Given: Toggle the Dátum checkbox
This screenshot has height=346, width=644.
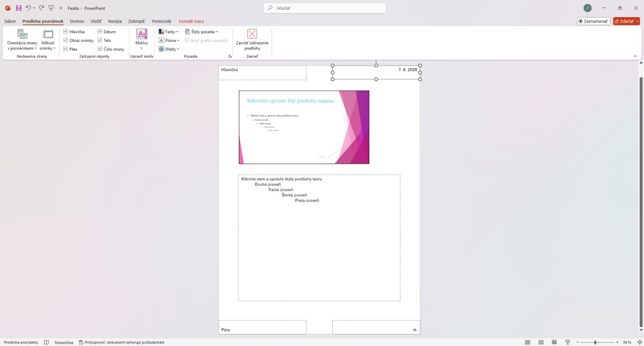Looking at the screenshot, I should 100,32.
